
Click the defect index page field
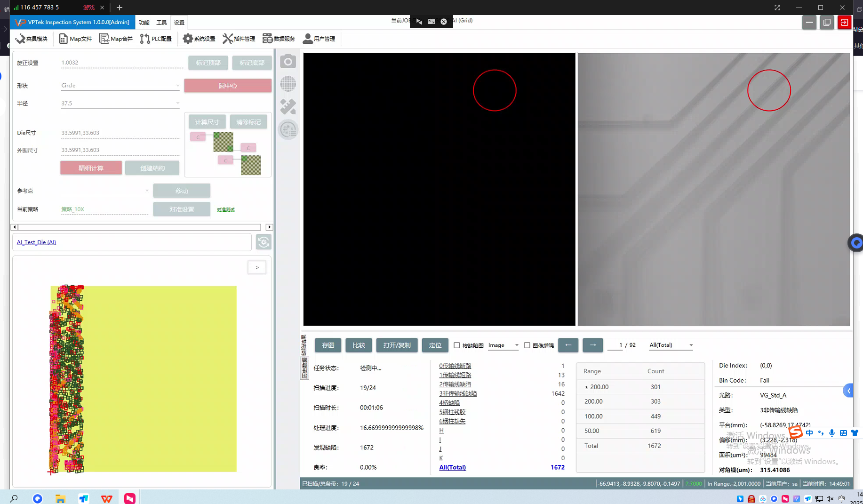(615, 345)
